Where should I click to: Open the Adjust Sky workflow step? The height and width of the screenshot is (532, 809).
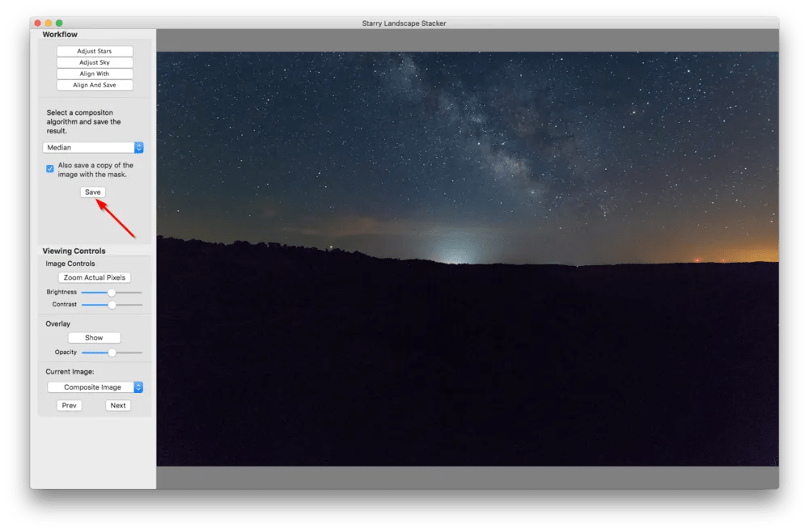pos(95,63)
